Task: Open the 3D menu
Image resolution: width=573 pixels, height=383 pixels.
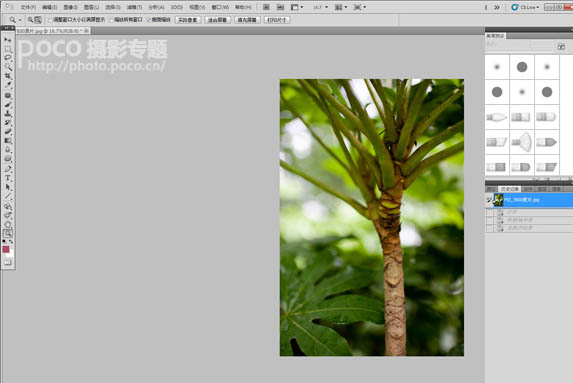Action: [x=177, y=7]
